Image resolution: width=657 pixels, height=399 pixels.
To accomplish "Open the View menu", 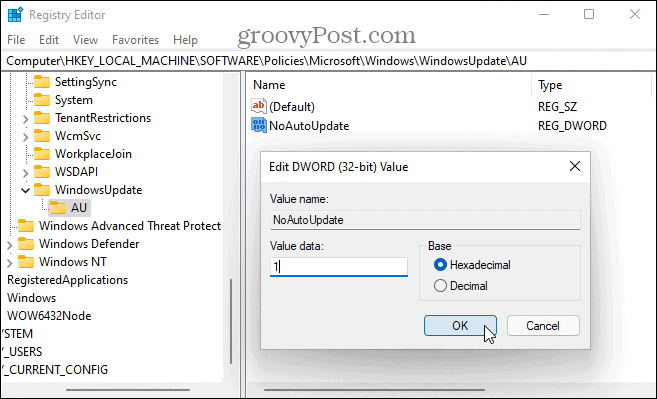I will [x=85, y=40].
